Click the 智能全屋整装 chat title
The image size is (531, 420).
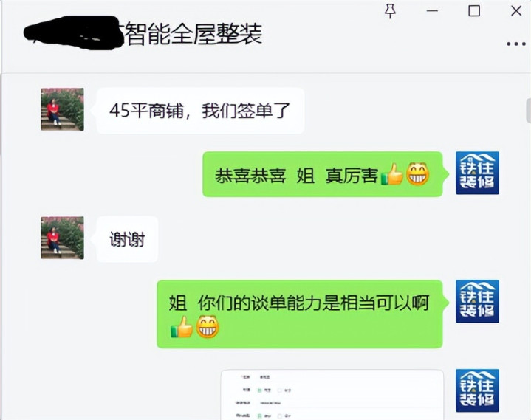(193, 34)
